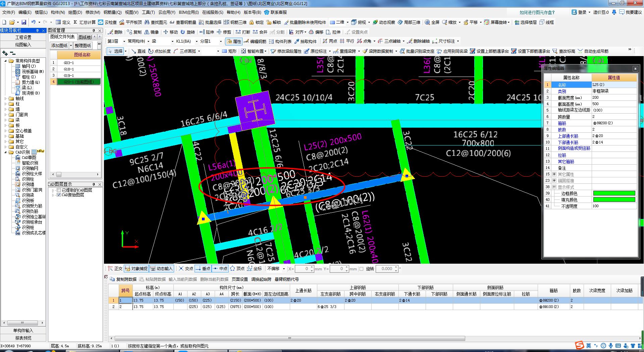Toggle 属性 properties panel button
This screenshot has width=644, height=352.
pos(234,41)
